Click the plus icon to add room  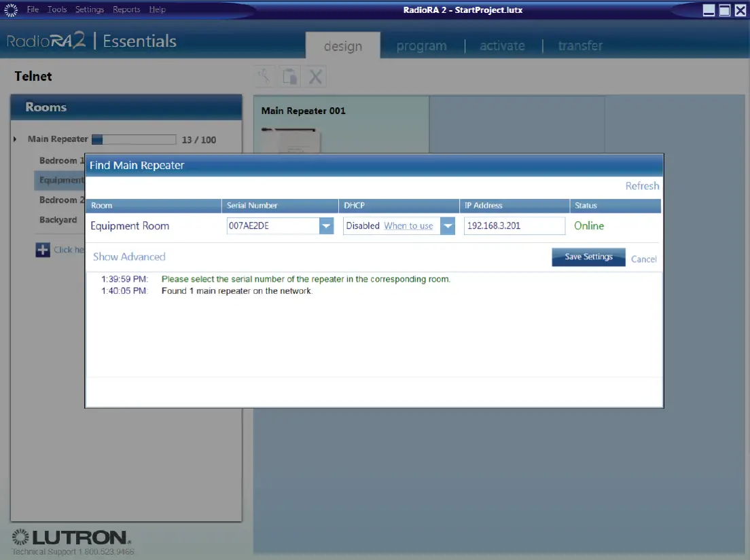(43, 249)
